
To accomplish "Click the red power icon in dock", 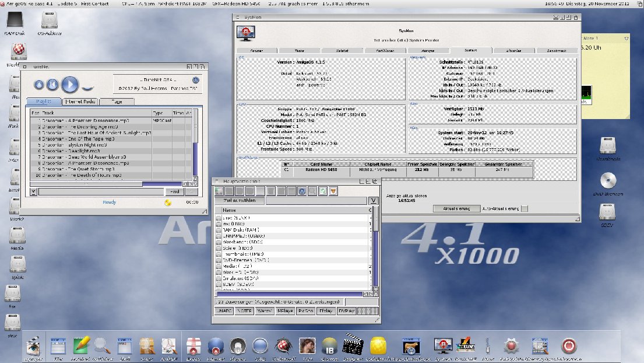I will click(569, 346).
